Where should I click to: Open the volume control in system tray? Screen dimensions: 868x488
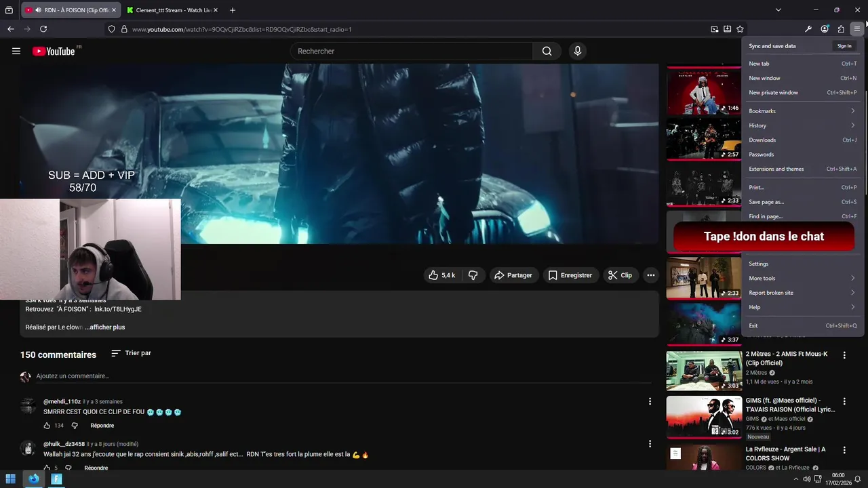(807, 479)
